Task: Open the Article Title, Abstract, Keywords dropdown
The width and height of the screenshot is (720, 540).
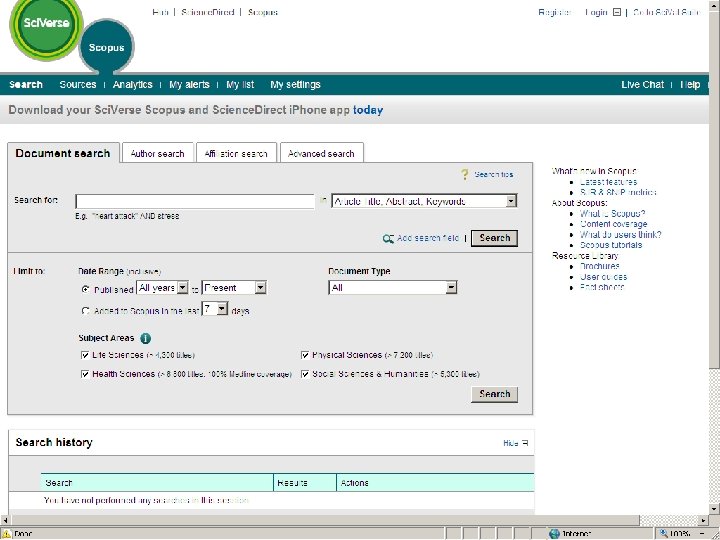Action: [x=424, y=201]
